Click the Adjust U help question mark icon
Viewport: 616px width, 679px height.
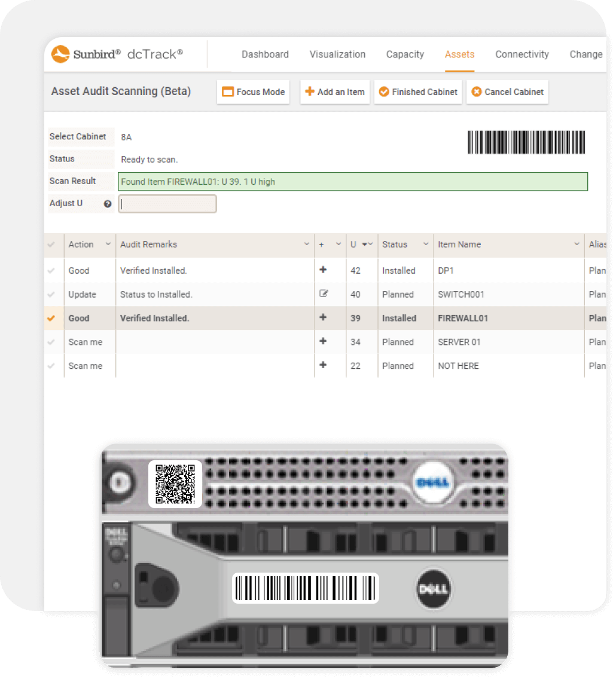tap(108, 204)
